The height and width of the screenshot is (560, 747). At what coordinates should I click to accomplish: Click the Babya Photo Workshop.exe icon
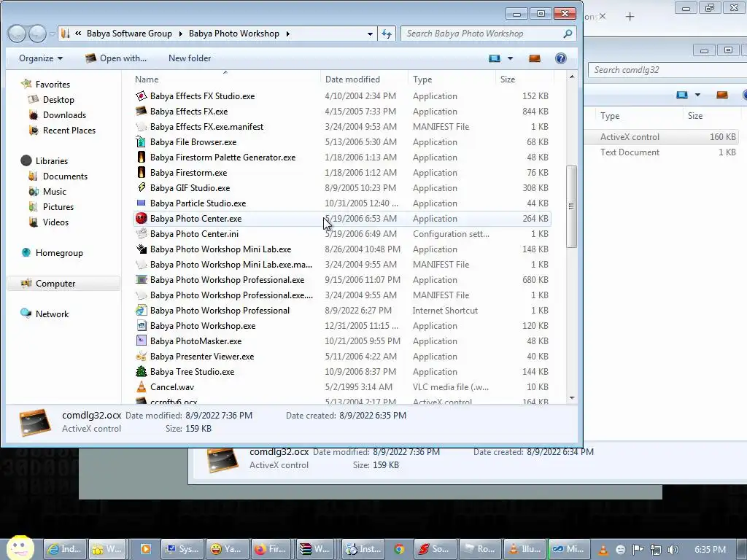pos(141,326)
